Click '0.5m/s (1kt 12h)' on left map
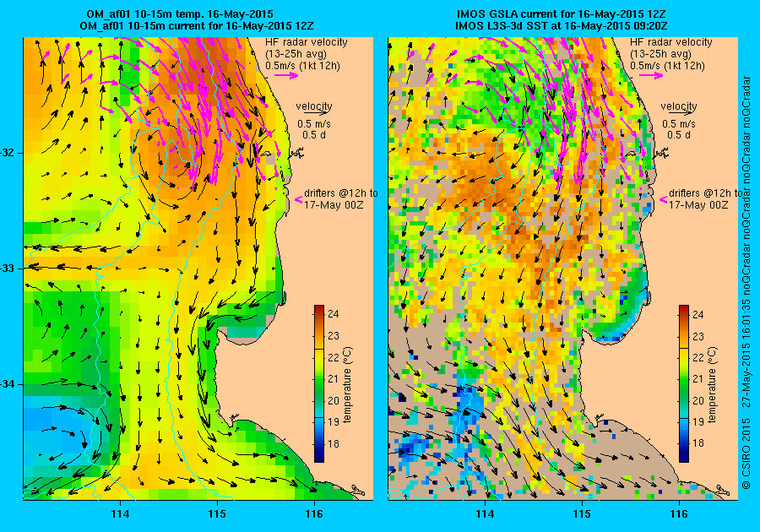 (x=302, y=66)
